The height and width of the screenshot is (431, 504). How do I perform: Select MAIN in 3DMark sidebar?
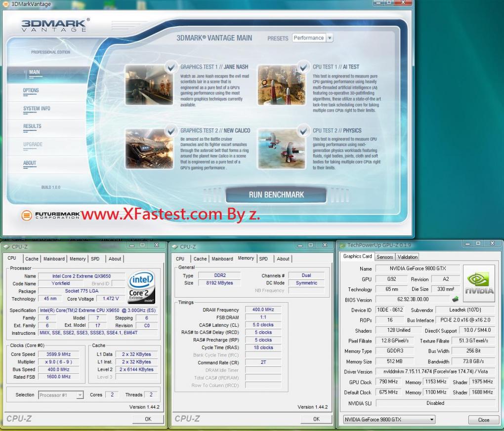pyautogui.click(x=35, y=72)
